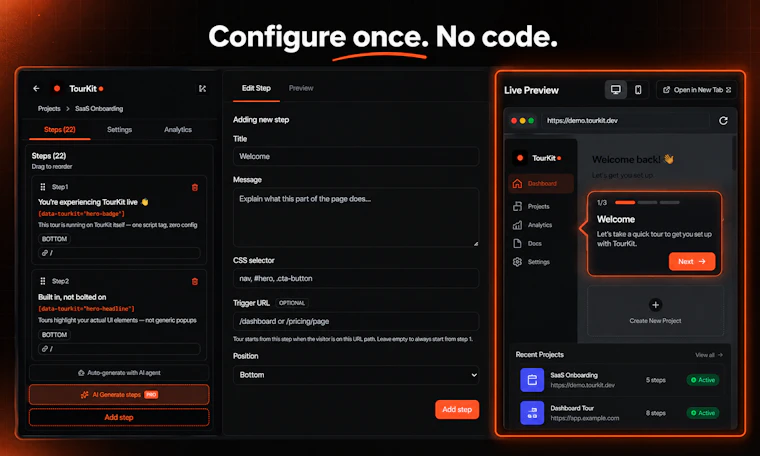Click Active status of SaaS Onboarding
This screenshot has width=760, height=456.
(703, 380)
